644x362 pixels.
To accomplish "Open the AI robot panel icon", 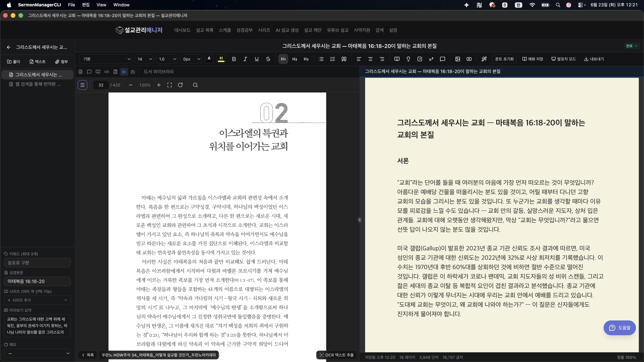I will (x=133, y=72).
